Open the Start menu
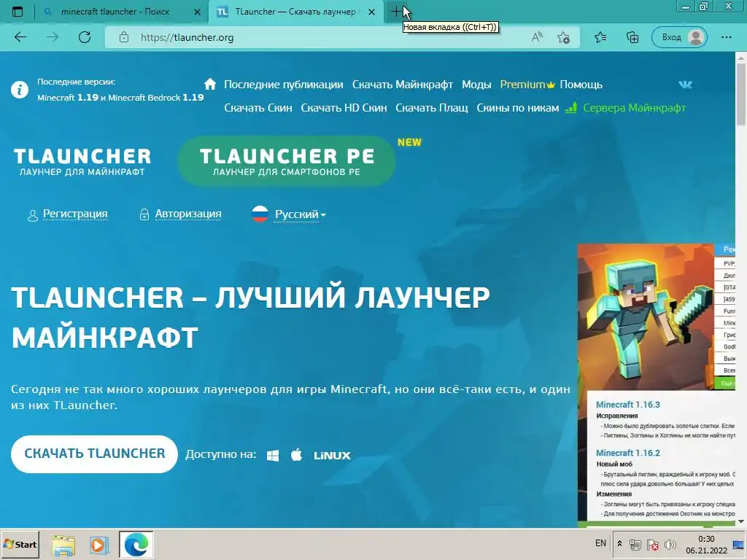747x560 pixels. pyautogui.click(x=20, y=544)
